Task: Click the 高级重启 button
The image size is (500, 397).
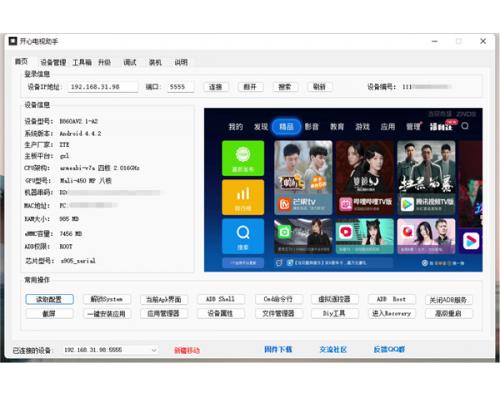Action: 448,314
